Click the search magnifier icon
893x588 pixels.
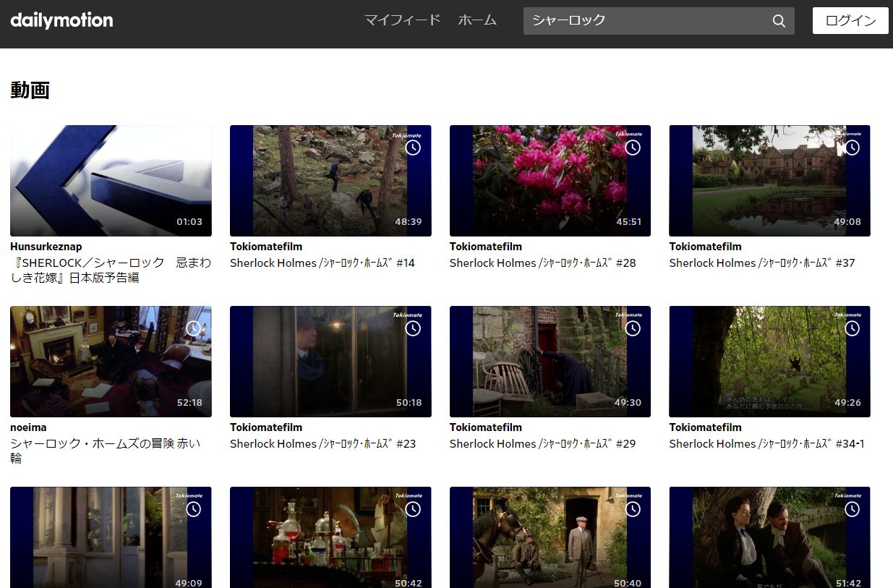pos(779,21)
